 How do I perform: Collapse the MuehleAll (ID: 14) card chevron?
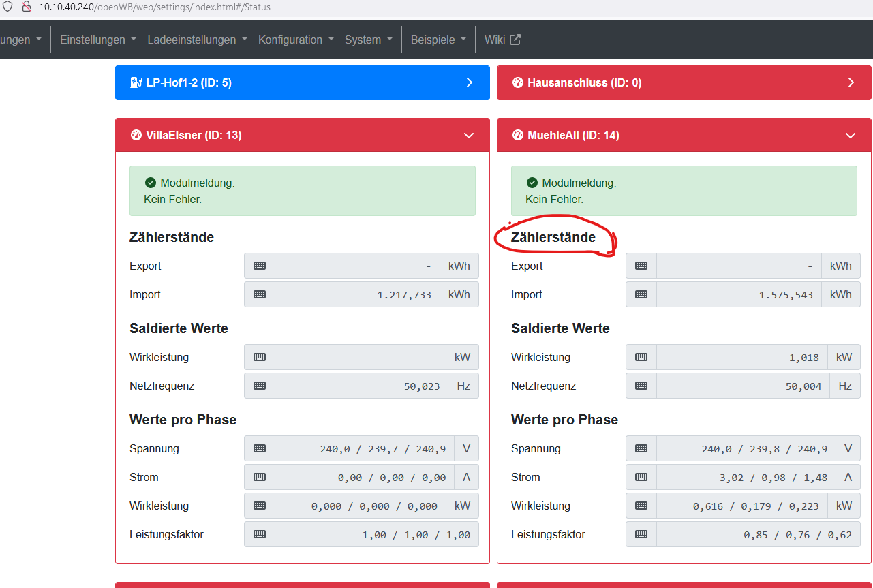point(851,135)
